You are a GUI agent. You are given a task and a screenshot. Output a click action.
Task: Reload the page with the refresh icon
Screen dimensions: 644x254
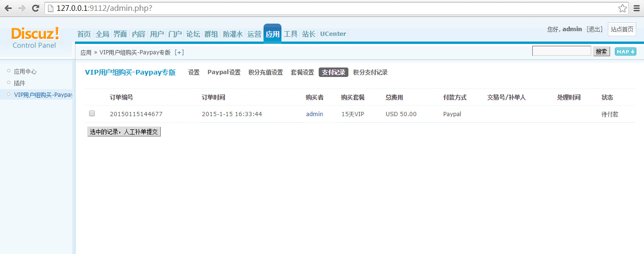35,8
